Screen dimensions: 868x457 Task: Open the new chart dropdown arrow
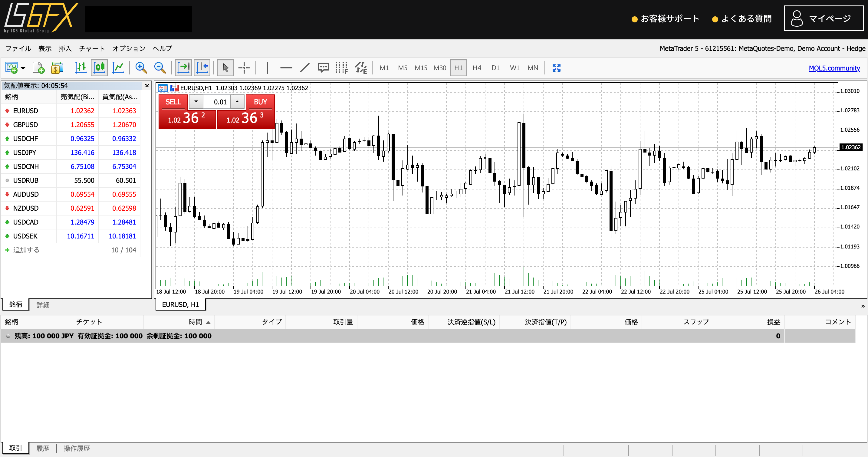tap(23, 68)
